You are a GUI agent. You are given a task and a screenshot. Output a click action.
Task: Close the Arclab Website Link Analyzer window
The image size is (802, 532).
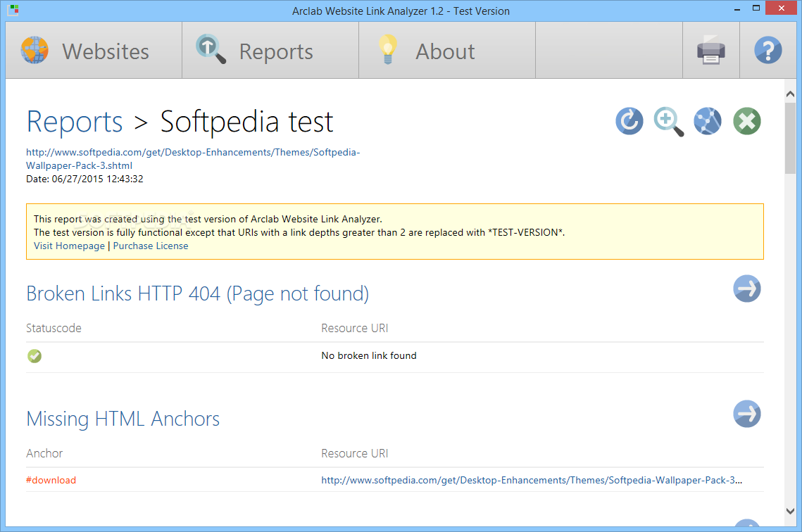(781, 8)
